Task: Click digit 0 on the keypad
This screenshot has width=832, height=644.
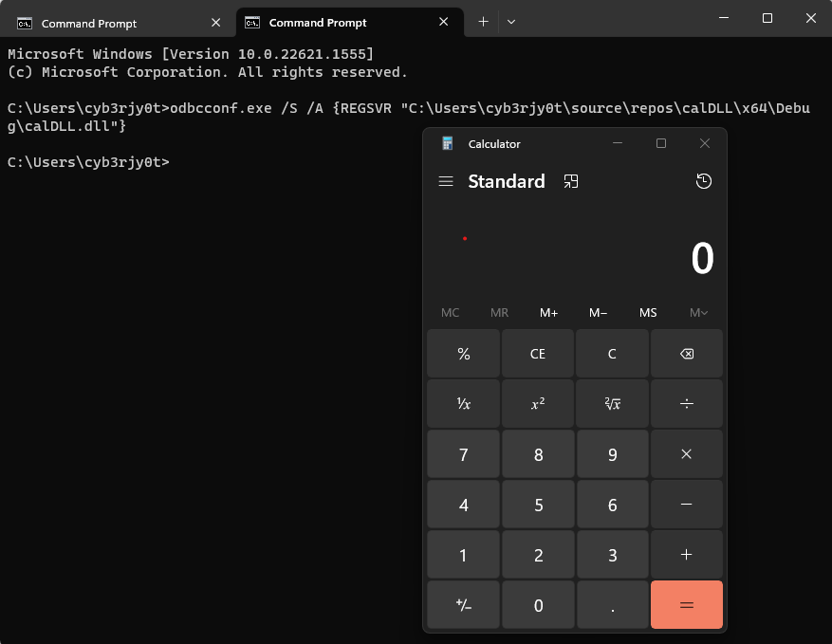Action: pyautogui.click(x=538, y=605)
